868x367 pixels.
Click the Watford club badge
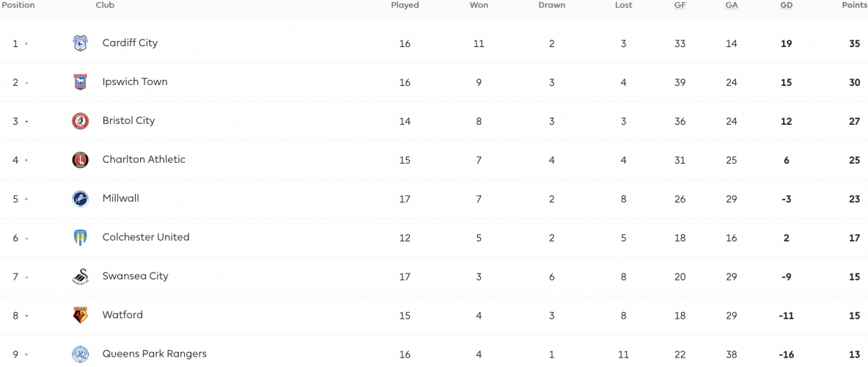click(x=80, y=315)
